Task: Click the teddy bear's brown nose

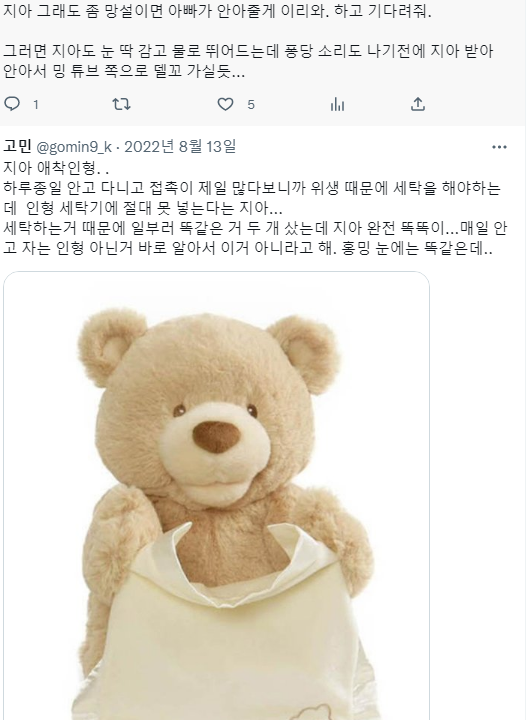Action: coord(216,437)
